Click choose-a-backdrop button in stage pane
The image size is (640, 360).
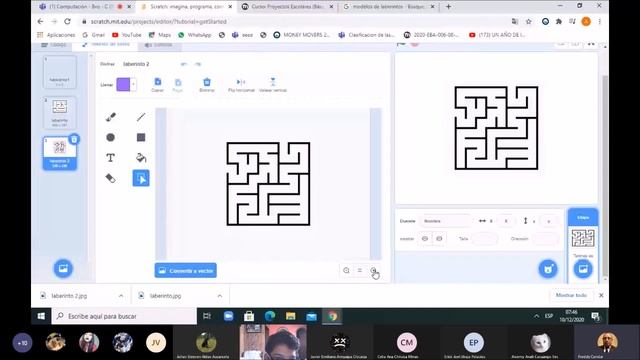(583, 269)
